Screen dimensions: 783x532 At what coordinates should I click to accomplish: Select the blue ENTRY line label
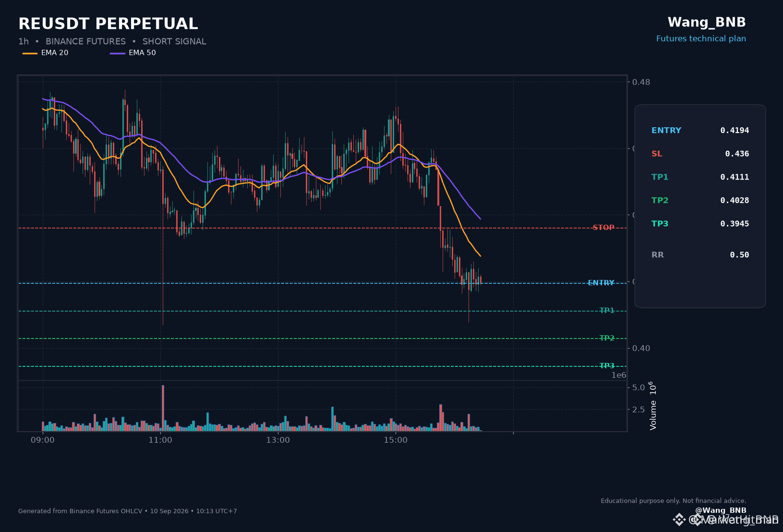click(x=601, y=283)
